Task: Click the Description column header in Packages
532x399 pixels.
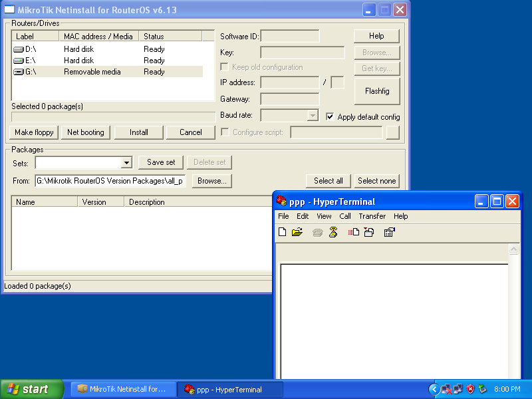Action: pyautogui.click(x=198, y=202)
